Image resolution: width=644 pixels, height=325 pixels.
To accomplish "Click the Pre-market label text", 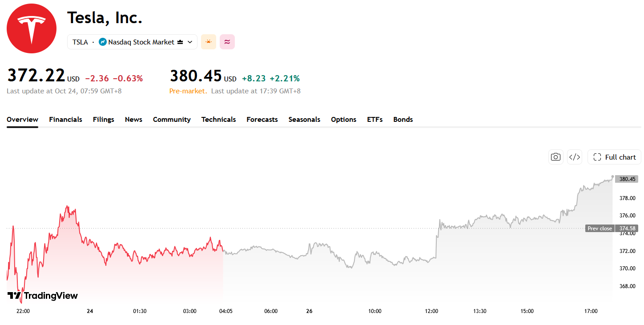I will (188, 91).
